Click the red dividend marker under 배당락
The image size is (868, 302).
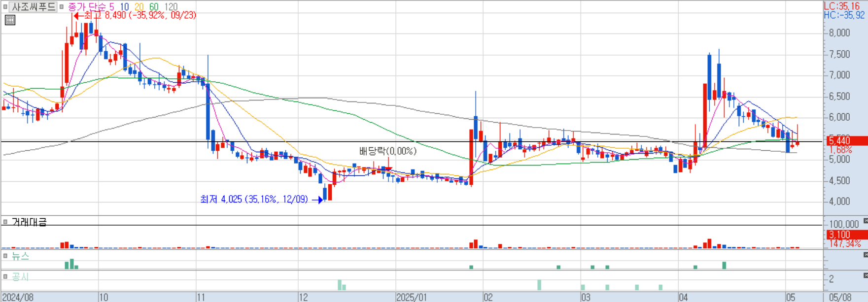(388, 168)
